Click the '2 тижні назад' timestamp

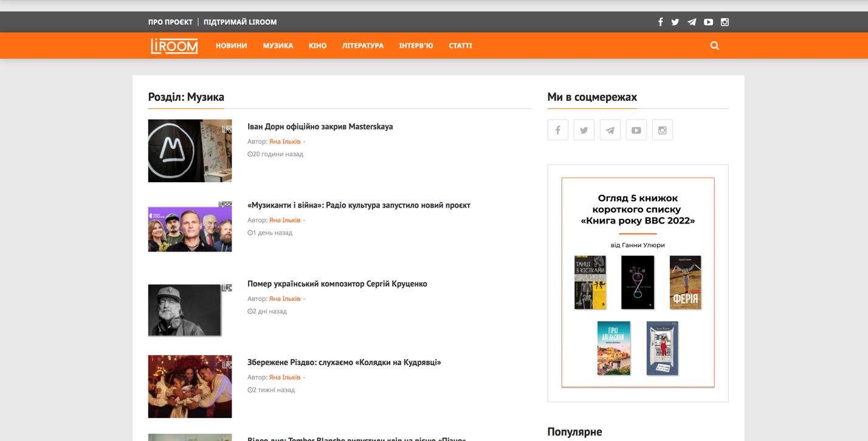coord(271,390)
